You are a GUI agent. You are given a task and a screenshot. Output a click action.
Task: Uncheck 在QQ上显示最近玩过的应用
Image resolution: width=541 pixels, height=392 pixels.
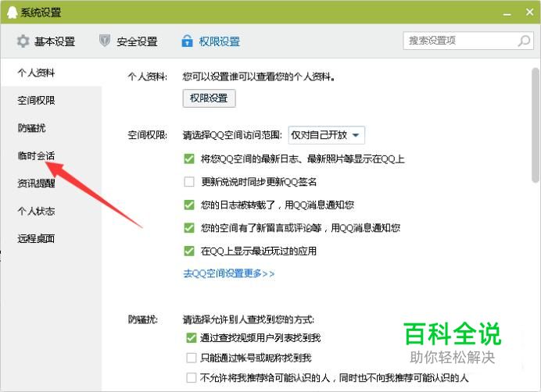(189, 251)
